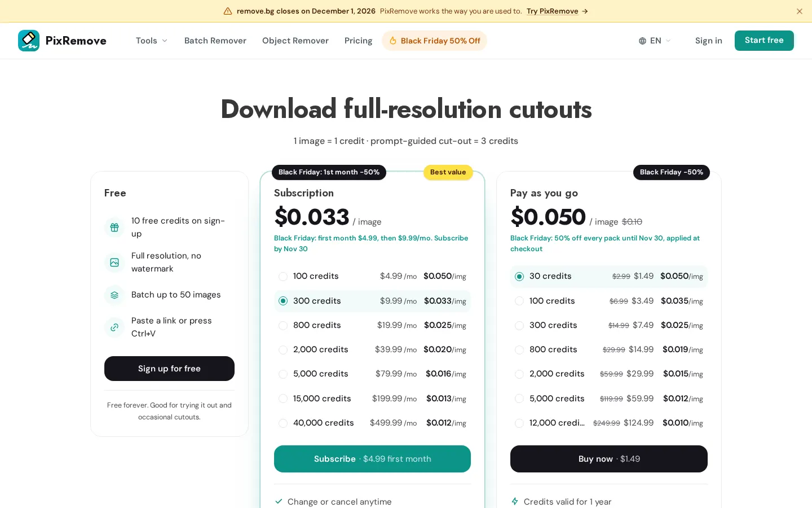812x508 pixels.
Task: Click the Best value badge
Action: click(x=448, y=172)
